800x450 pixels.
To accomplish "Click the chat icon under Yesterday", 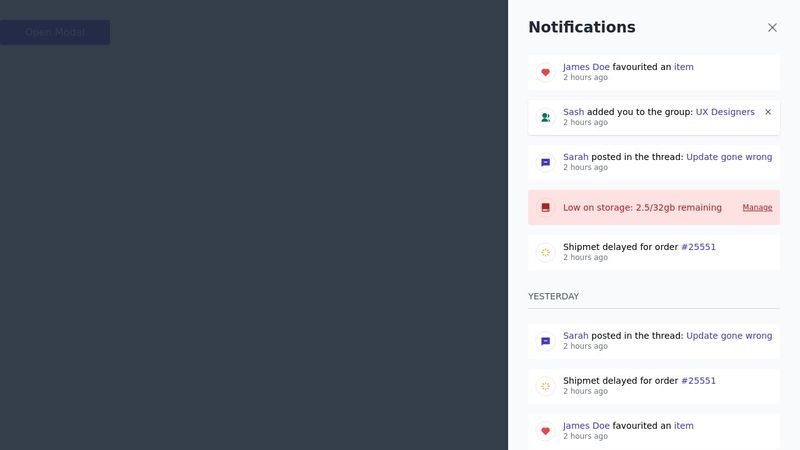I will tap(545, 341).
